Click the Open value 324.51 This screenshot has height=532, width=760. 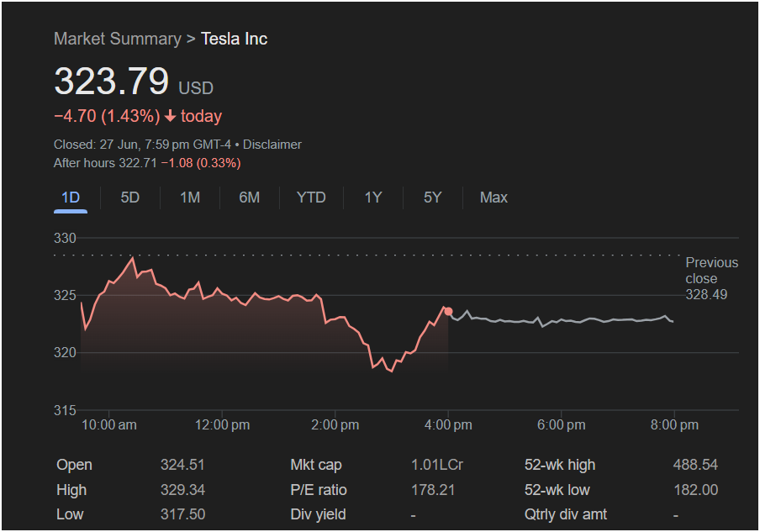182,465
